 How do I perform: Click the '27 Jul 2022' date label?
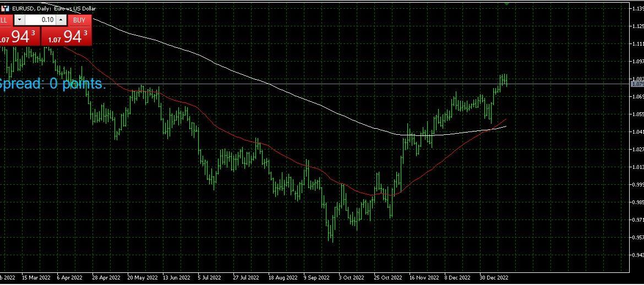(247, 278)
